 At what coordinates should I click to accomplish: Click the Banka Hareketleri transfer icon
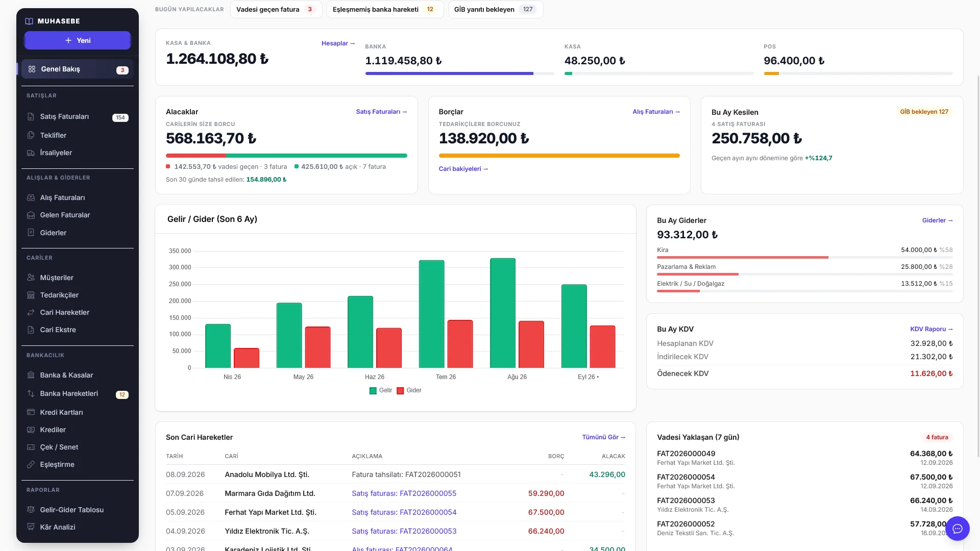pyautogui.click(x=31, y=393)
